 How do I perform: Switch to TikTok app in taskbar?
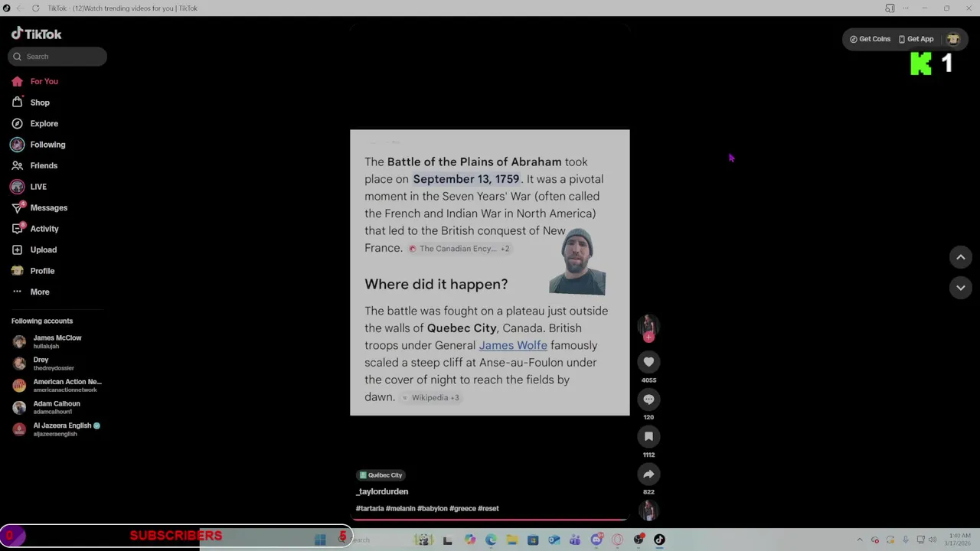click(659, 540)
